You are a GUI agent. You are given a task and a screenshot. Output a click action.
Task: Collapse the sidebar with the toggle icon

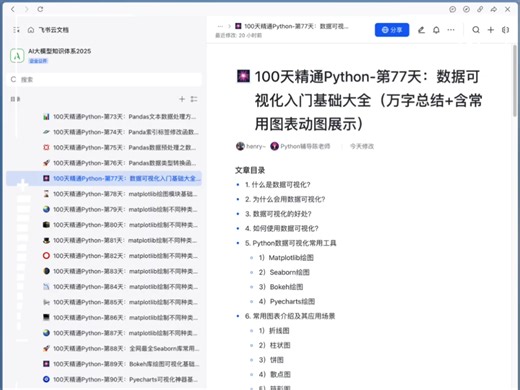[16, 30]
